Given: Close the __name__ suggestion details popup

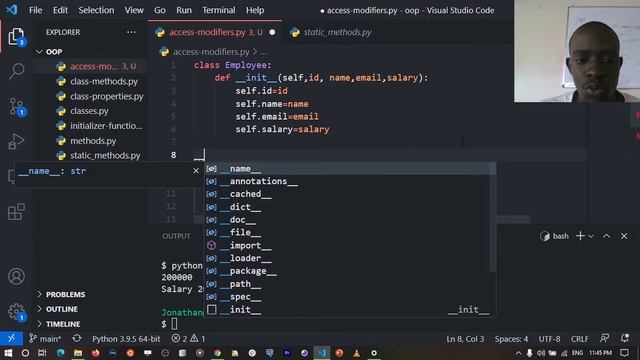Looking at the screenshot, I should click(196, 171).
